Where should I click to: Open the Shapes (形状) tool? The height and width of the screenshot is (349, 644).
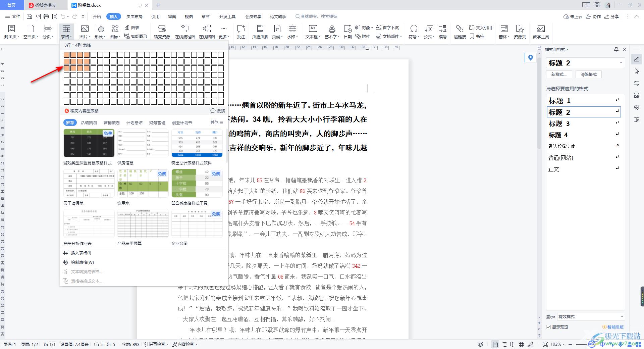pos(100,32)
